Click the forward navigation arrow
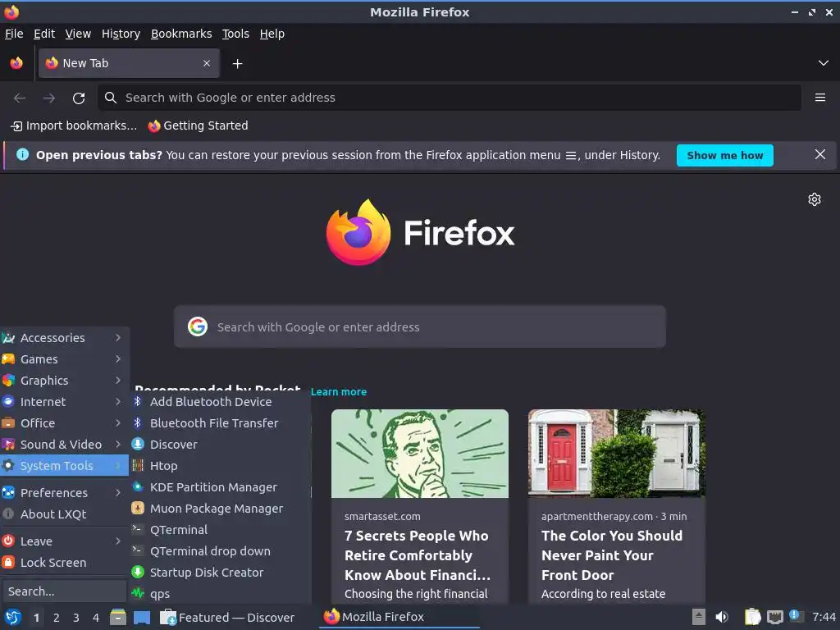The image size is (840, 630). click(x=49, y=98)
